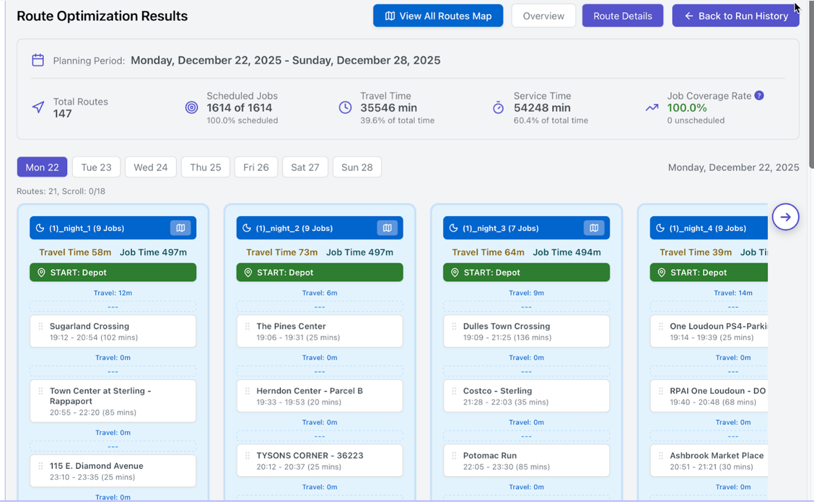Click drag handle on The Pines Center
Viewport: 814px width, 504px height.
(x=247, y=327)
